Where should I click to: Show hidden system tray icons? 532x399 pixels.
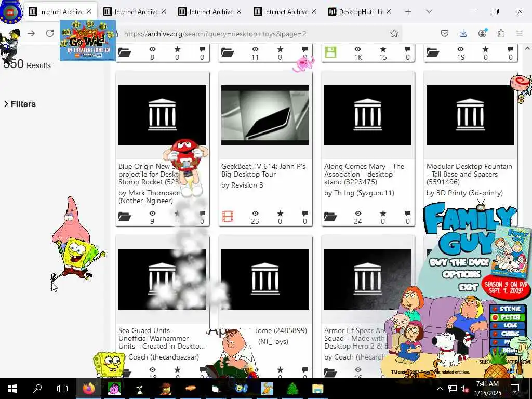coord(440,389)
